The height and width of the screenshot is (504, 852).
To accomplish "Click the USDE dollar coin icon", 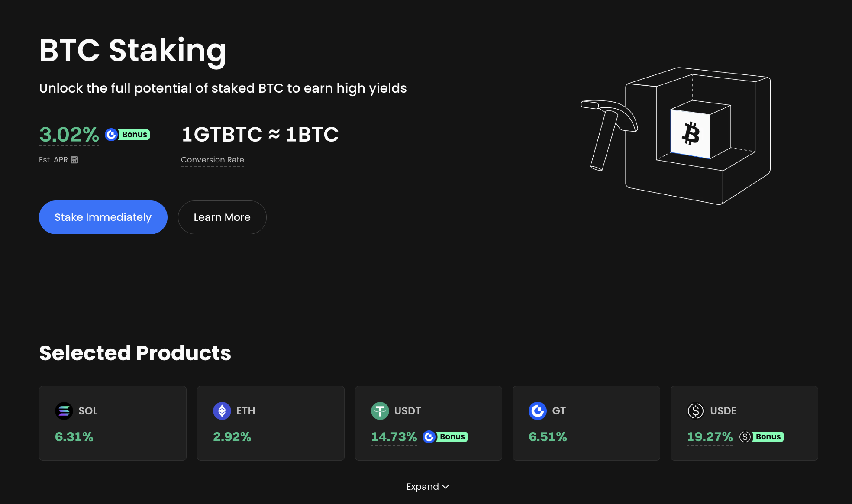I will (x=695, y=411).
